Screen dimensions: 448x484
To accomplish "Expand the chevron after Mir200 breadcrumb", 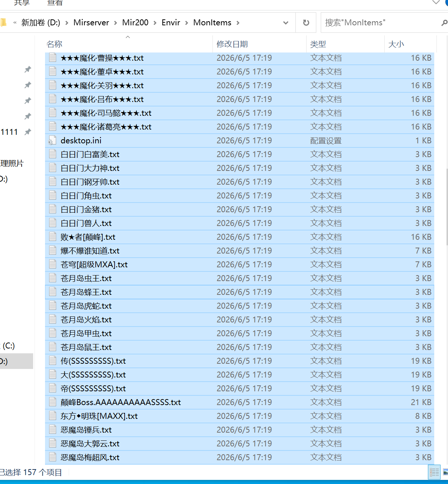I will (155, 23).
